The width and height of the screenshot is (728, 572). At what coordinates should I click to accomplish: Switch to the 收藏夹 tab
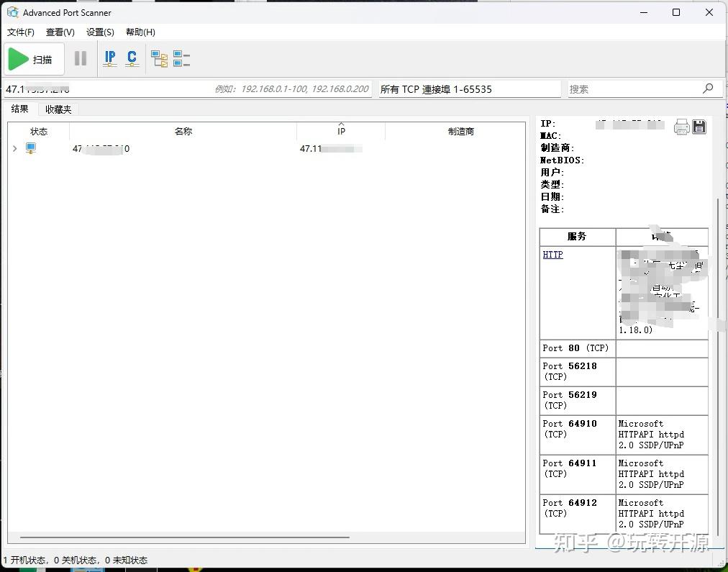coord(58,109)
